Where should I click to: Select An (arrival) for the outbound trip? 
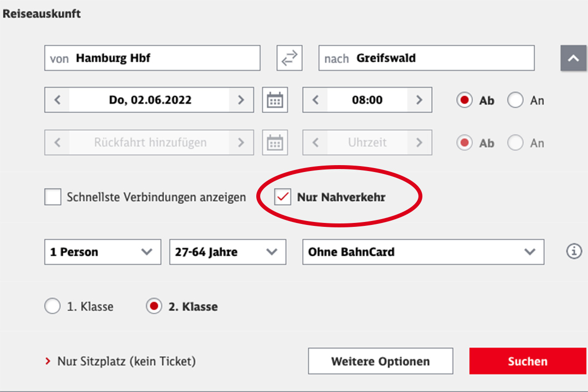515,100
